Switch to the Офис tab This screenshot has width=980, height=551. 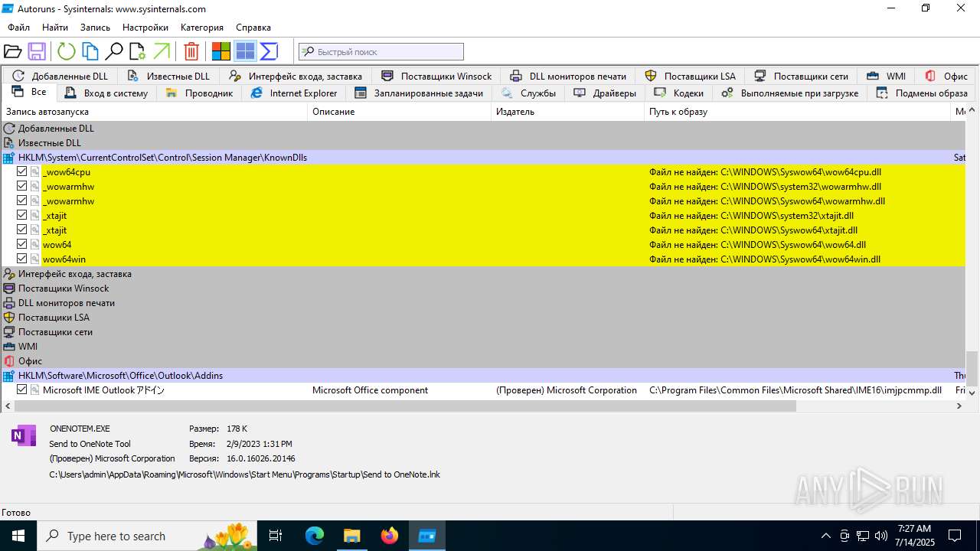tap(946, 76)
